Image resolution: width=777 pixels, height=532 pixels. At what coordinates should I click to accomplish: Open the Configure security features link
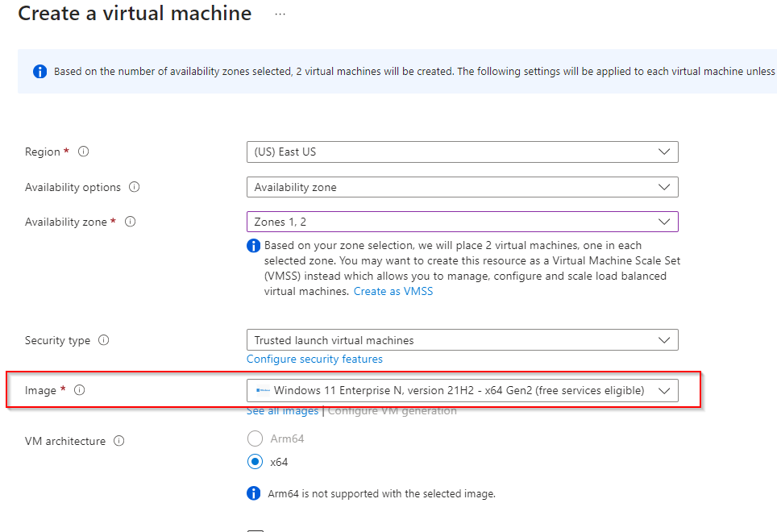(314, 359)
